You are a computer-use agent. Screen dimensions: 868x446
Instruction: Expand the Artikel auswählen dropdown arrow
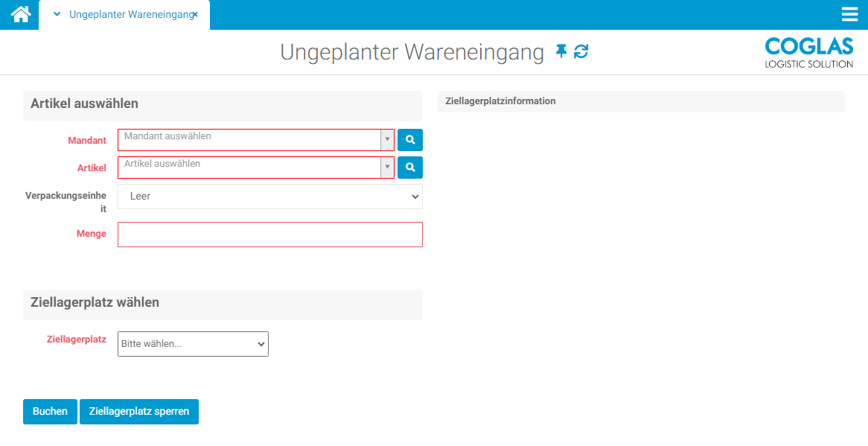tap(387, 167)
